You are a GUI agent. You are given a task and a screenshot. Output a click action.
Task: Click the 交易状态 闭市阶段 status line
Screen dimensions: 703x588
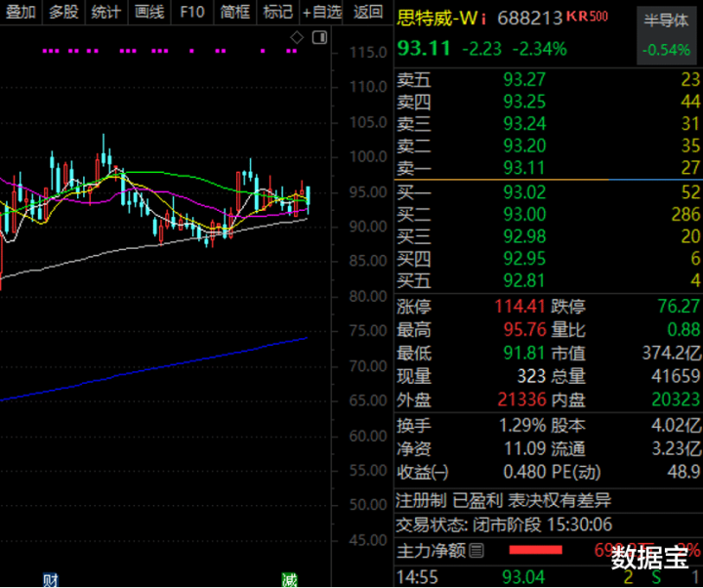504,525
